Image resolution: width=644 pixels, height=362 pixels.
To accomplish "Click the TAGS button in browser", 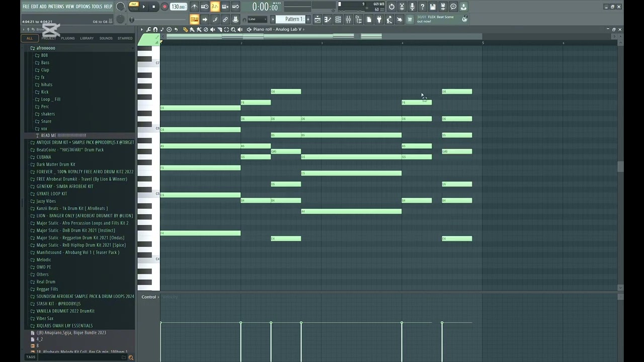I will (31, 357).
